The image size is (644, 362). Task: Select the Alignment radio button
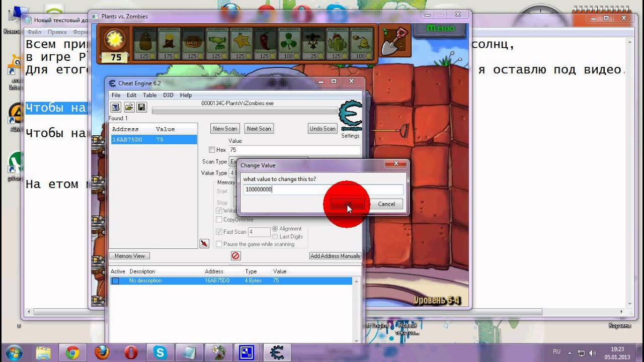pos(275,229)
